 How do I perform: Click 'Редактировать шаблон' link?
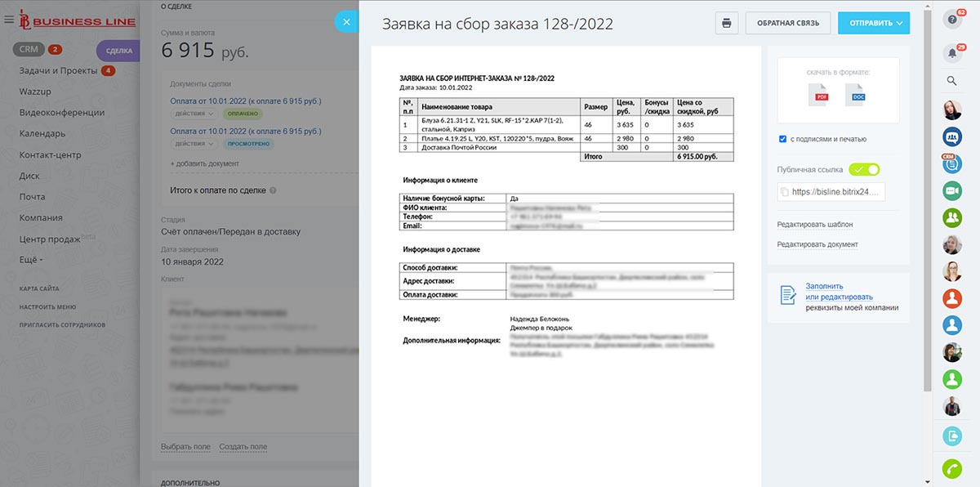(x=815, y=225)
